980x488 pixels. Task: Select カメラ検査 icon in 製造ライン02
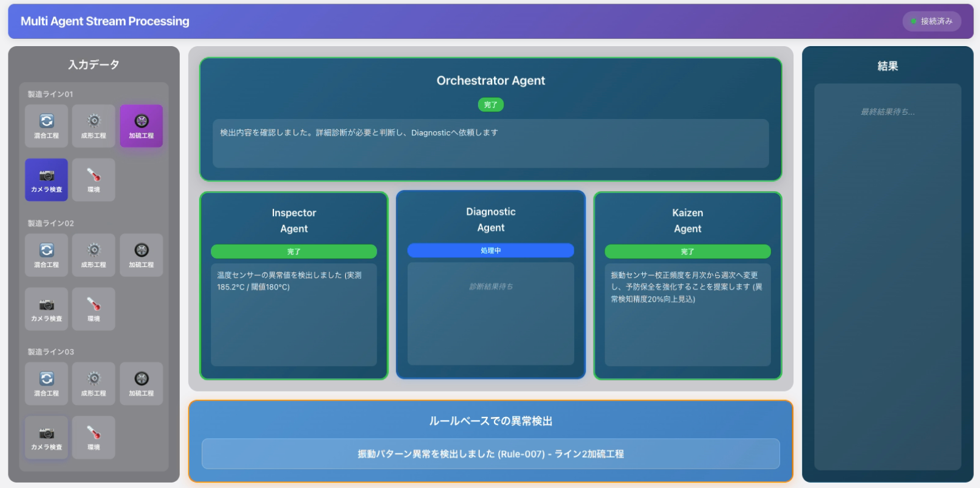tap(46, 309)
